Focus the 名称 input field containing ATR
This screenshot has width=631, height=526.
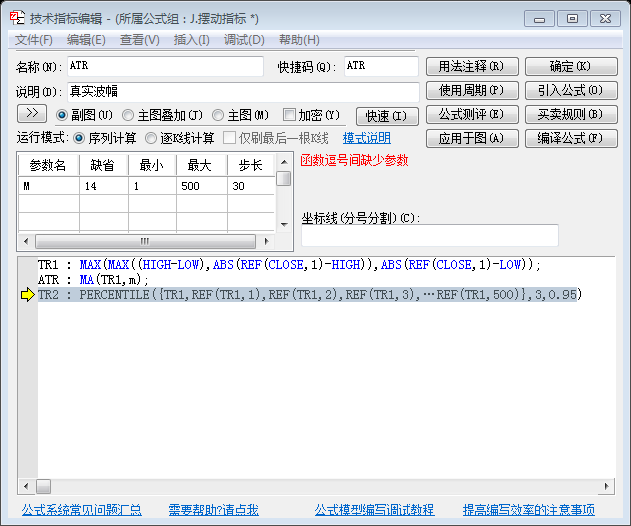[165, 66]
